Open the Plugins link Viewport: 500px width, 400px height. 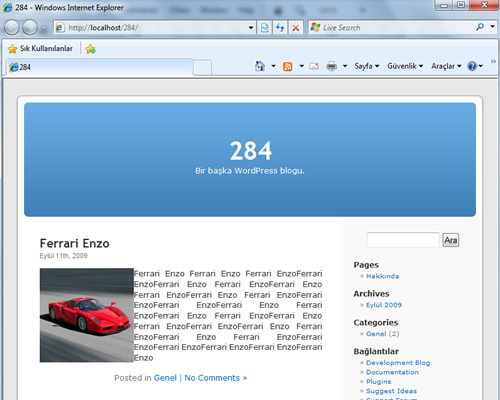coord(378,381)
